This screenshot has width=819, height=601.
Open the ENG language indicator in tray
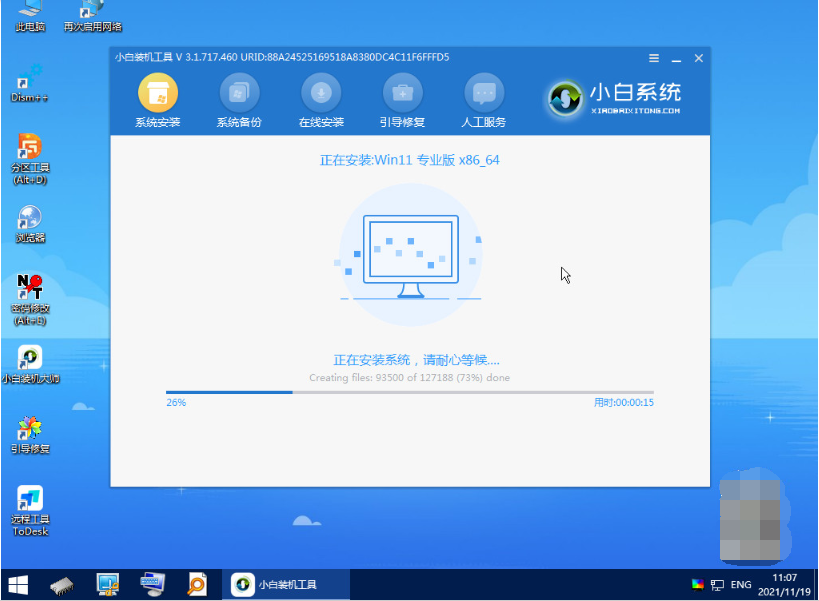coord(740,584)
